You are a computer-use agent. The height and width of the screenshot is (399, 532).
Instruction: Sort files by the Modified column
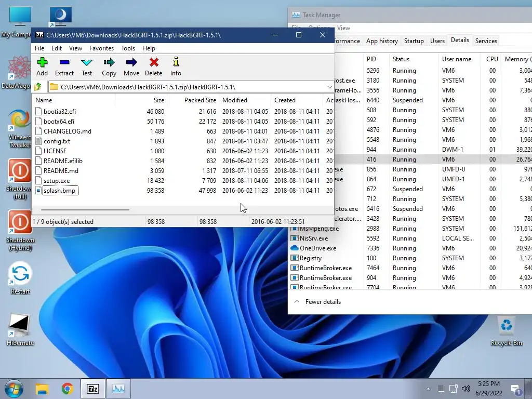pyautogui.click(x=245, y=100)
